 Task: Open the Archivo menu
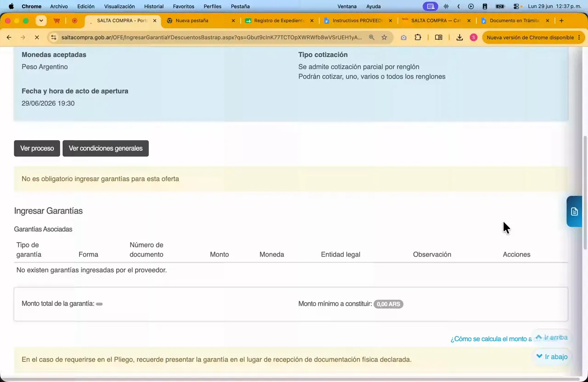coord(59,6)
